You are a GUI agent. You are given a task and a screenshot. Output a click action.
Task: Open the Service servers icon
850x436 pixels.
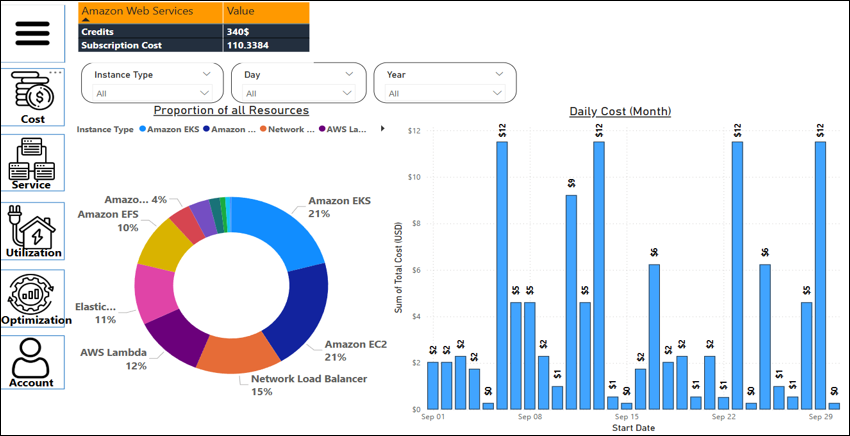coord(33,159)
